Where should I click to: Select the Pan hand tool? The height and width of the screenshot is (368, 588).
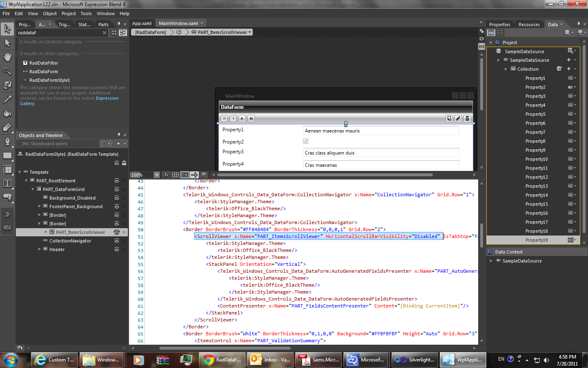(x=7, y=57)
